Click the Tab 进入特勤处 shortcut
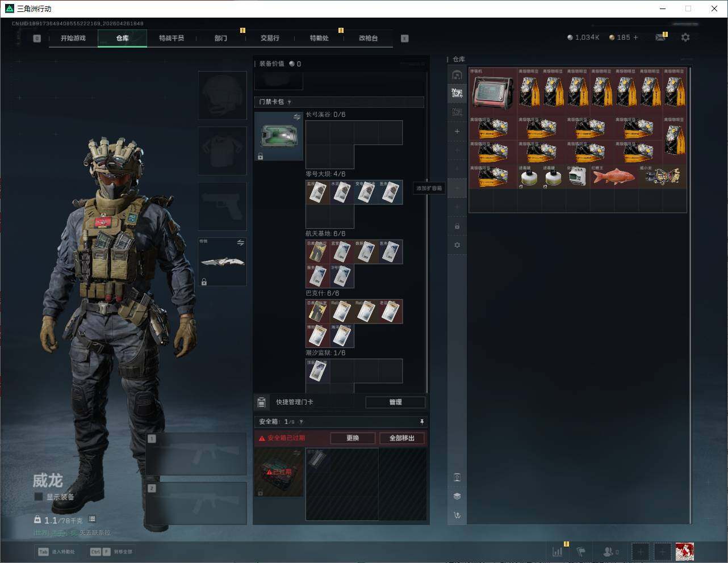The width and height of the screenshot is (728, 563). coord(56,552)
